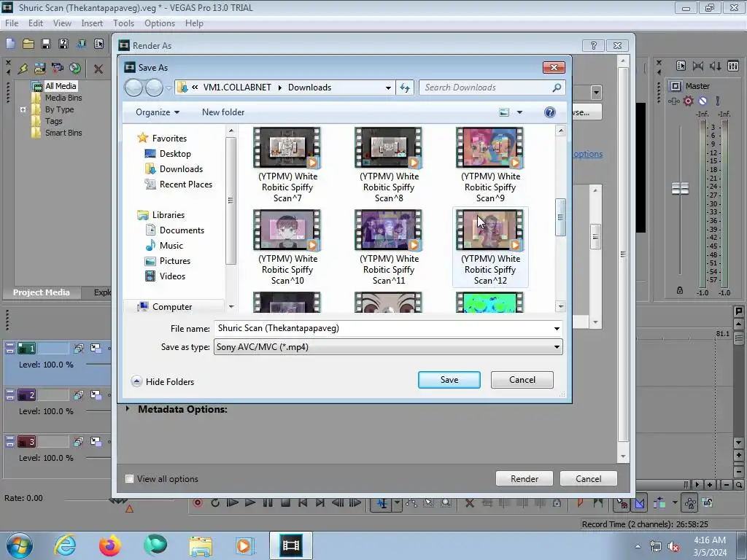Click the Open folder icon in toolbar
The width and height of the screenshot is (747, 560).
click(28, 44)
